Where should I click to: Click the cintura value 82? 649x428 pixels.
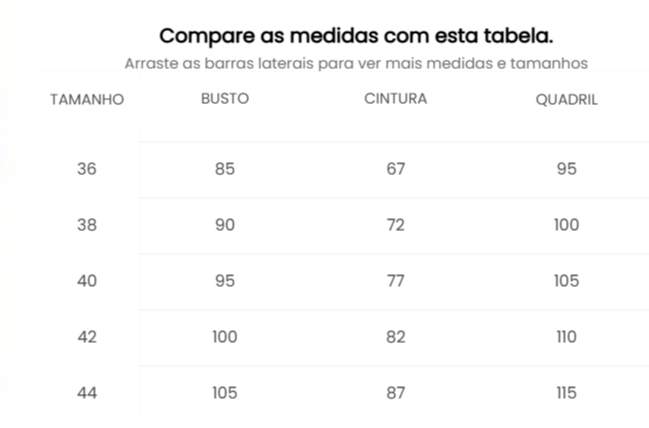[x=396, y=337]
